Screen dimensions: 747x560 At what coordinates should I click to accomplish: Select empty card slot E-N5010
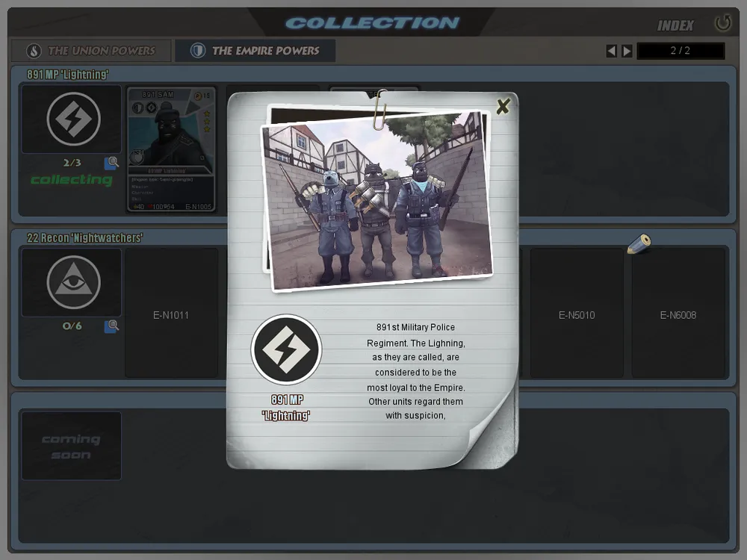pyautogui.click(x=577, y=314)
